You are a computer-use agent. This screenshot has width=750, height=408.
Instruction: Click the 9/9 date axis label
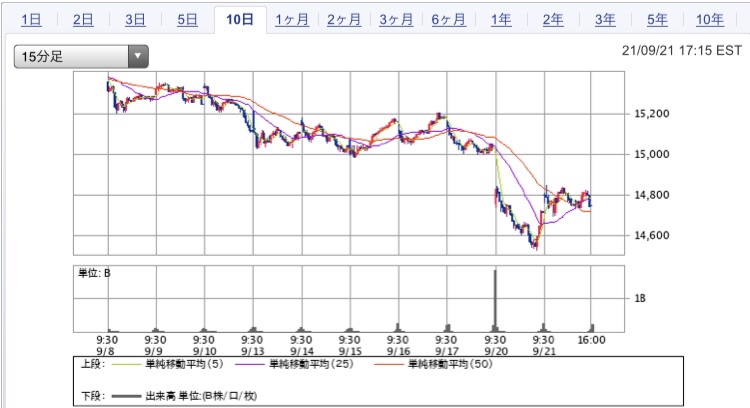[x=154, y=351]
